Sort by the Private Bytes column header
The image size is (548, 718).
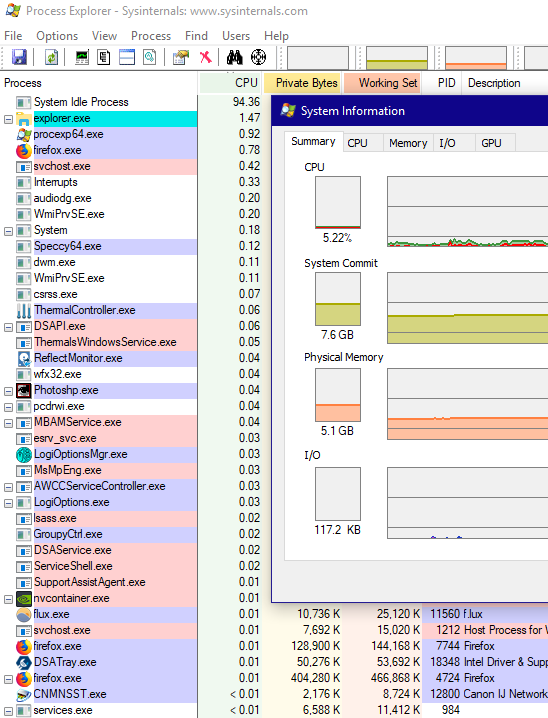pyautogui.click(x=302, y=83)
